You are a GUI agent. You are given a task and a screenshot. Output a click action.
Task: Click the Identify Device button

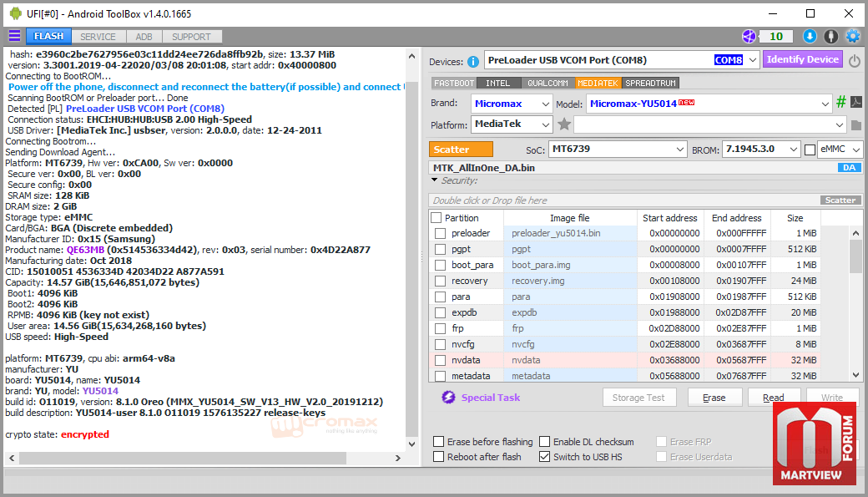[x=803, y=59]
